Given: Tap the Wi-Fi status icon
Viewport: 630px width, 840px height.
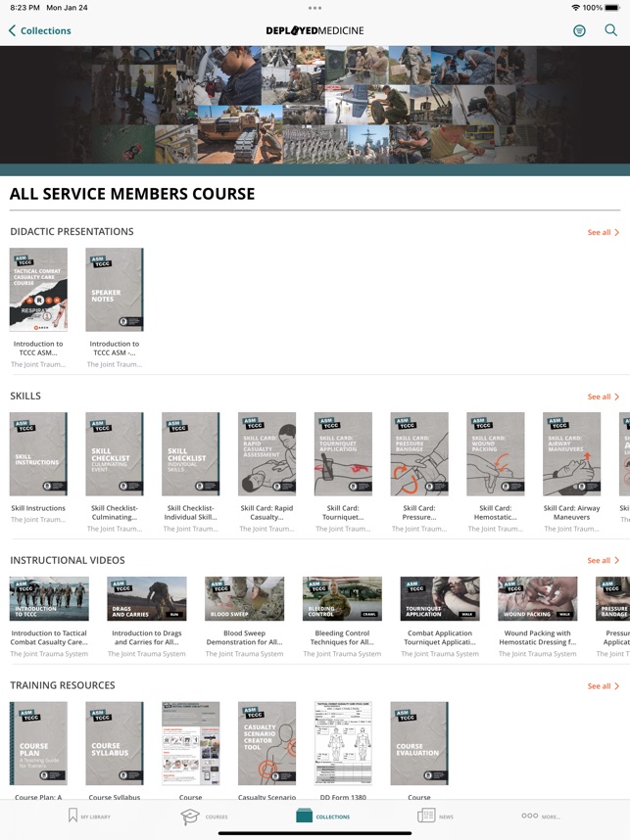Looking at the screenshot, I should pyautogui.click(x=576, y=8).
